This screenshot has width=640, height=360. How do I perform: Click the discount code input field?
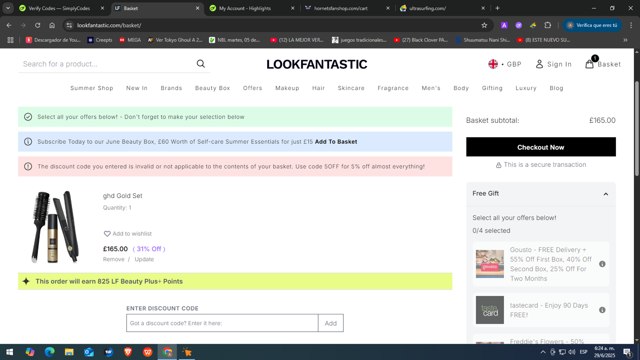tap(222, 323)
